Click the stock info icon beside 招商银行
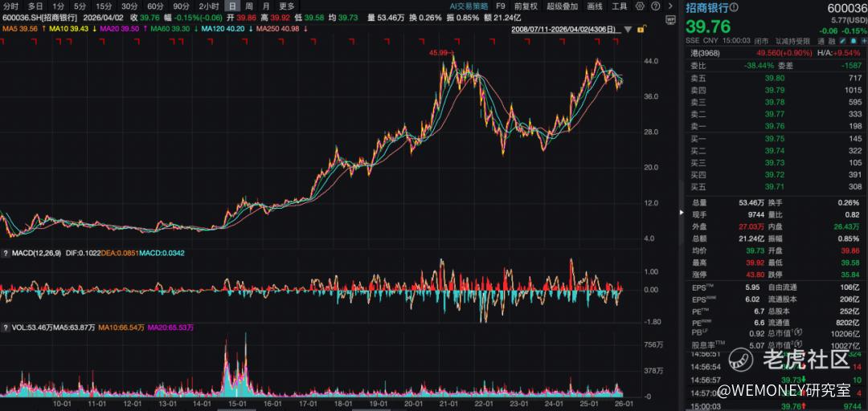868x411 pixels. 735,7
